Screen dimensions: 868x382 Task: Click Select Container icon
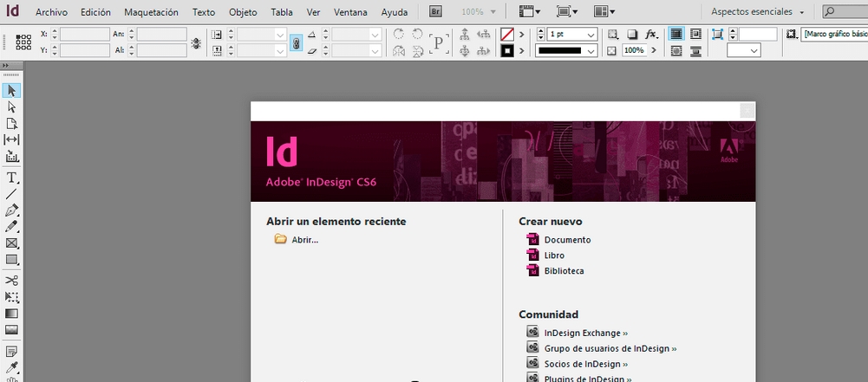click(465, 35)
